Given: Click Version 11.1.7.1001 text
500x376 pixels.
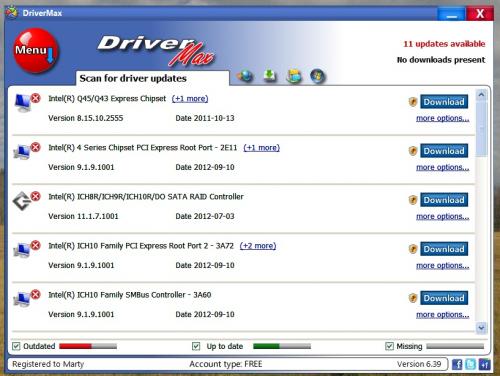Looking at the screenshot, I should click(83, 216).
